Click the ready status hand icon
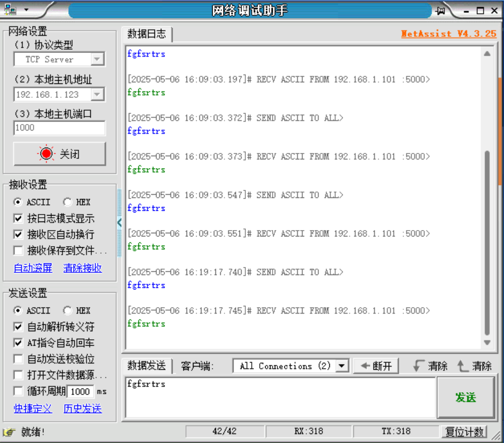This screenshot has width=504, height=443. point(9,432)
